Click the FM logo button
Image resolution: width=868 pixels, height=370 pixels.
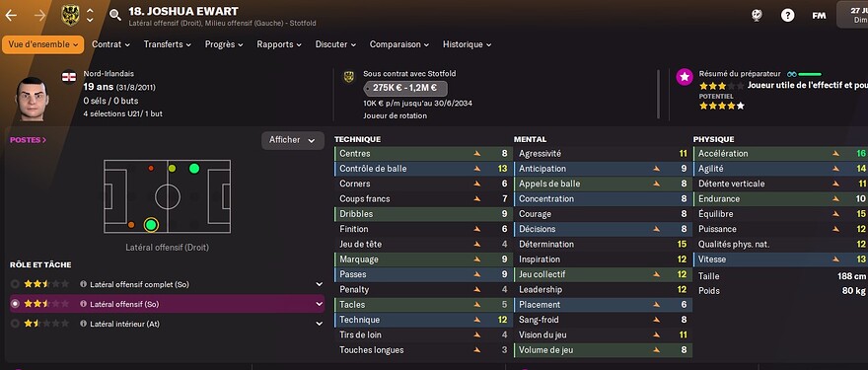point(819,16)
